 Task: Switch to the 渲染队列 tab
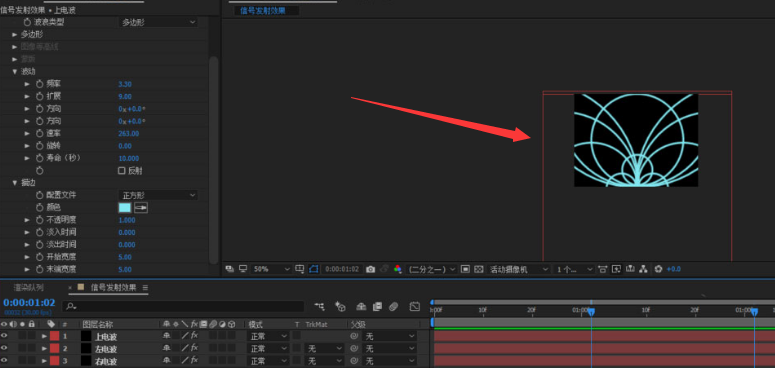(28, 287)
